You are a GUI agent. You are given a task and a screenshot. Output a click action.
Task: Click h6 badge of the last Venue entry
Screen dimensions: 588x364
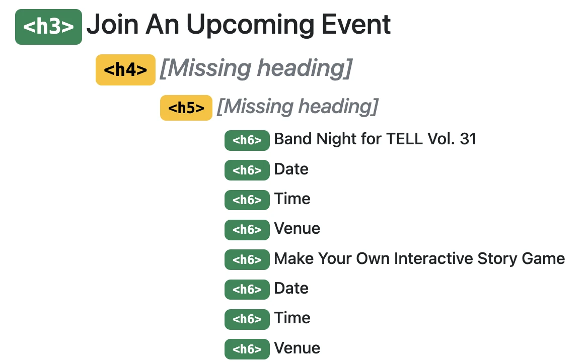point(247,349)
